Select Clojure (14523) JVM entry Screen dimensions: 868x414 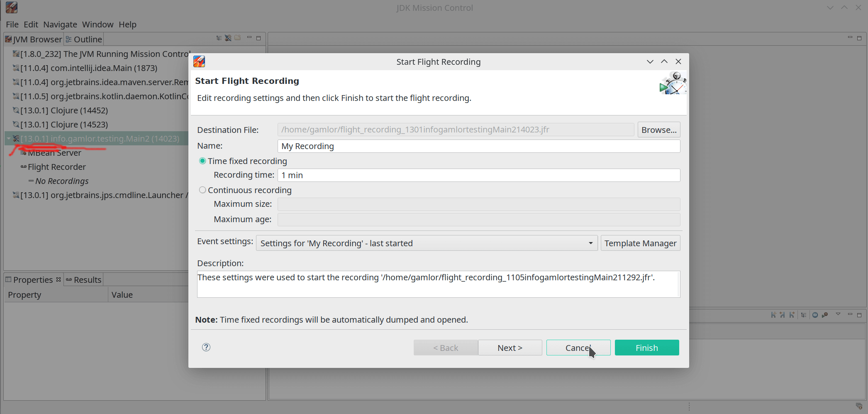pyautogui.click(x=60, y=125)
